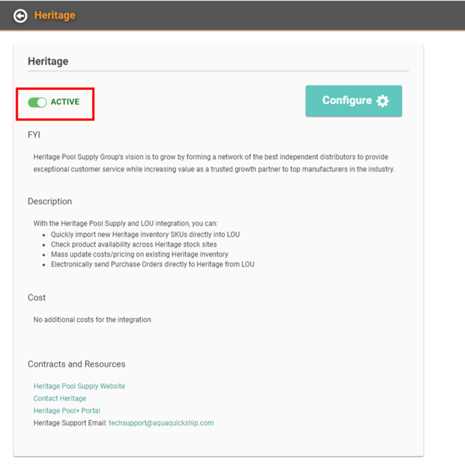Click 'With the Heritage Pool Supply and LOU' line

pos(126,223)
